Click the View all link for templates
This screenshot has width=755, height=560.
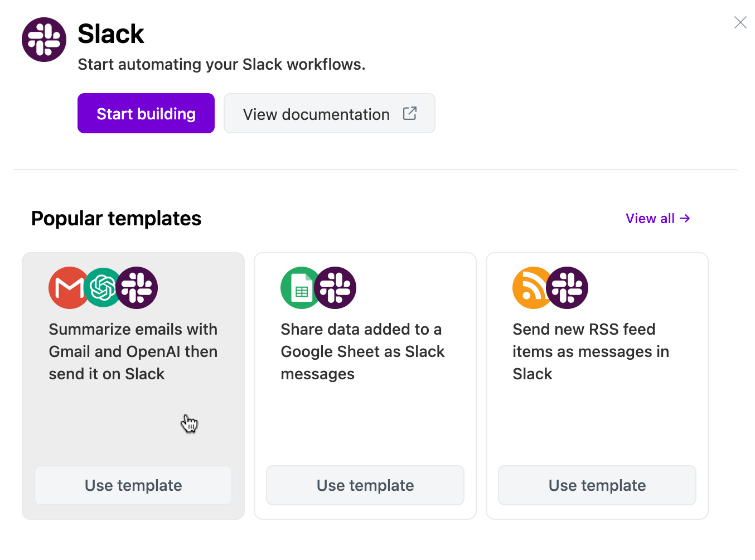[650, 218]
